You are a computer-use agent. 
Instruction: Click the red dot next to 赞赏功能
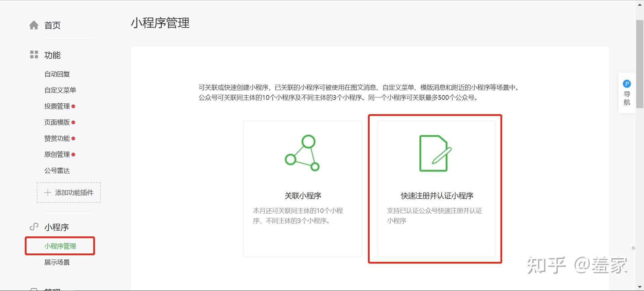[73, 138]
